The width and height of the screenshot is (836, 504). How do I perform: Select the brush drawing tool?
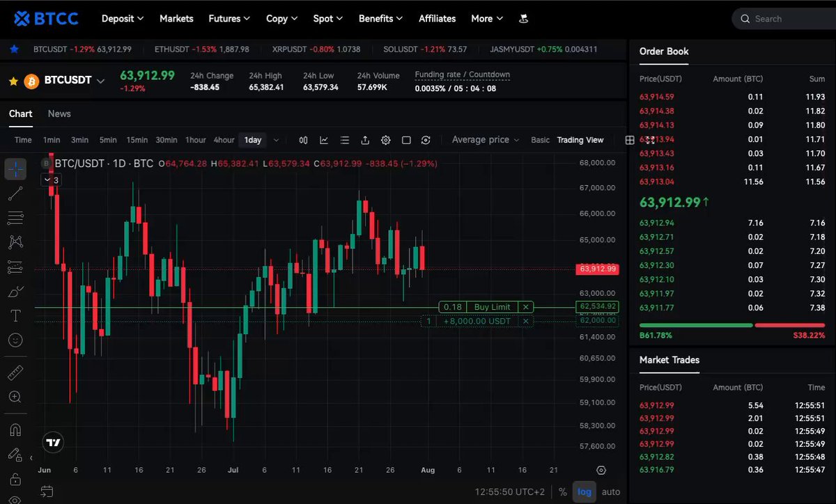15,291
